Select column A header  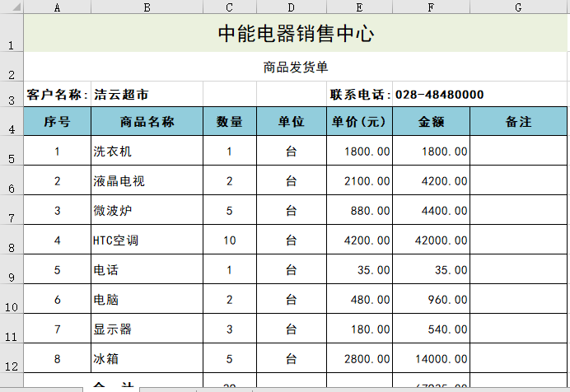(57, 7)
